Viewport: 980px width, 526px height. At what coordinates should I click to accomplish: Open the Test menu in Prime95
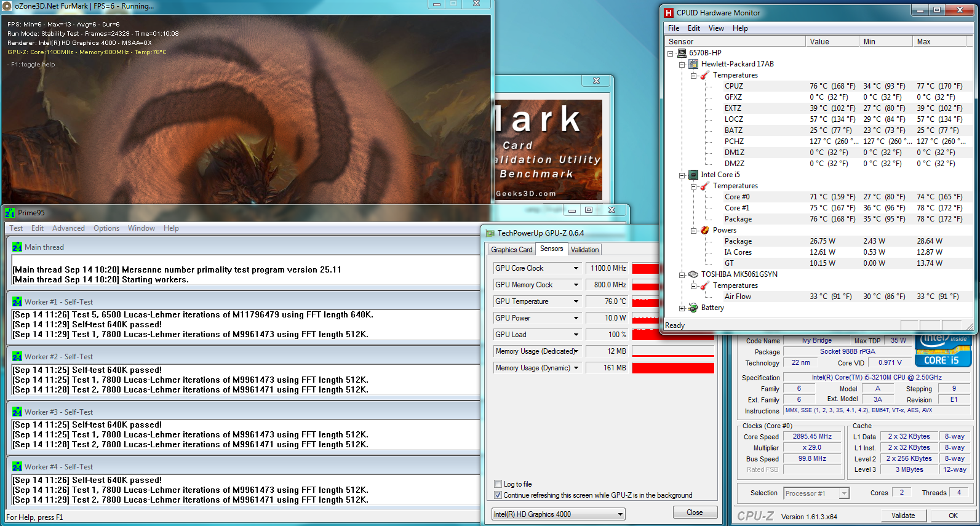16,228
